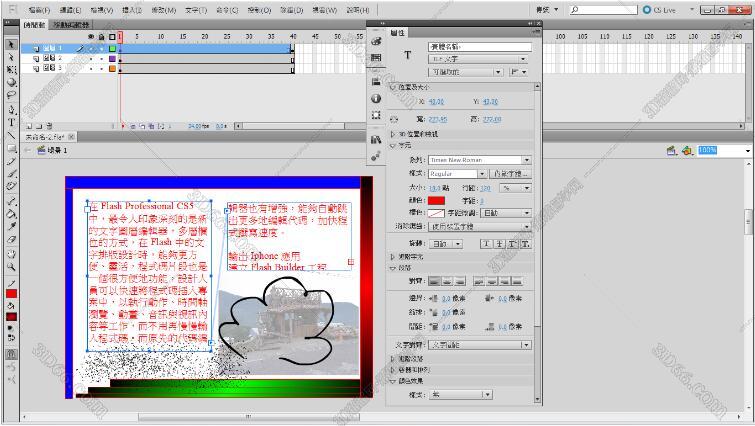Toggle the underline text button
755x426 pixels.
coord(486,244)
